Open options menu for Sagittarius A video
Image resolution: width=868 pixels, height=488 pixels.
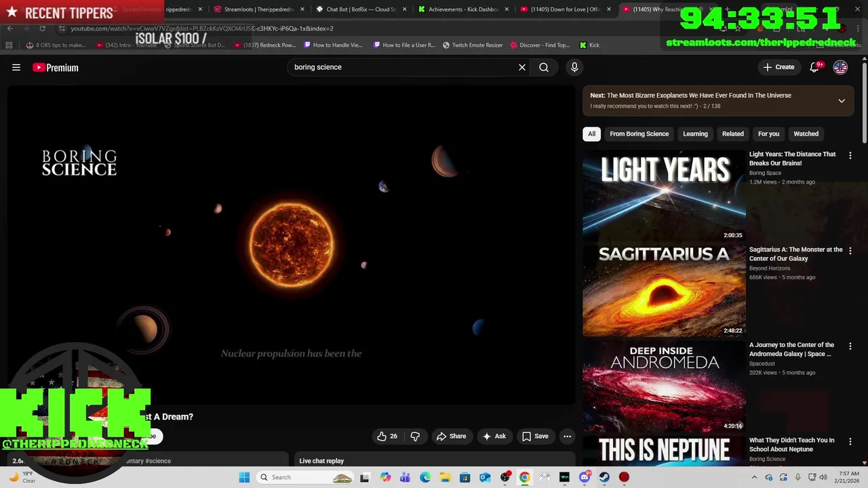[850, 251]
